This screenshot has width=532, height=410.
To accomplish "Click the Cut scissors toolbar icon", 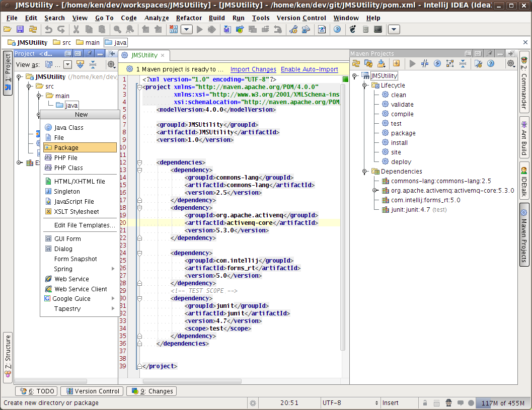I will [x=77, y=30].
